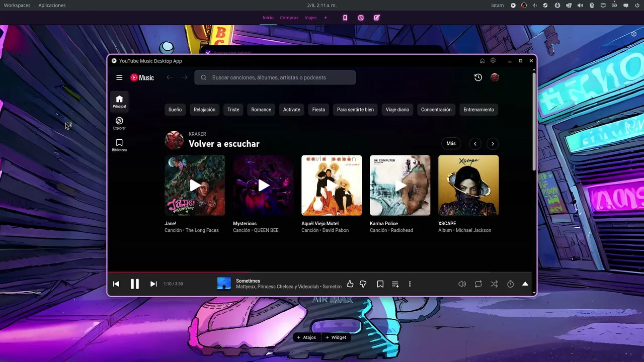Select the Entrenamiento chip
644x362 pixels.
[478, 110]
